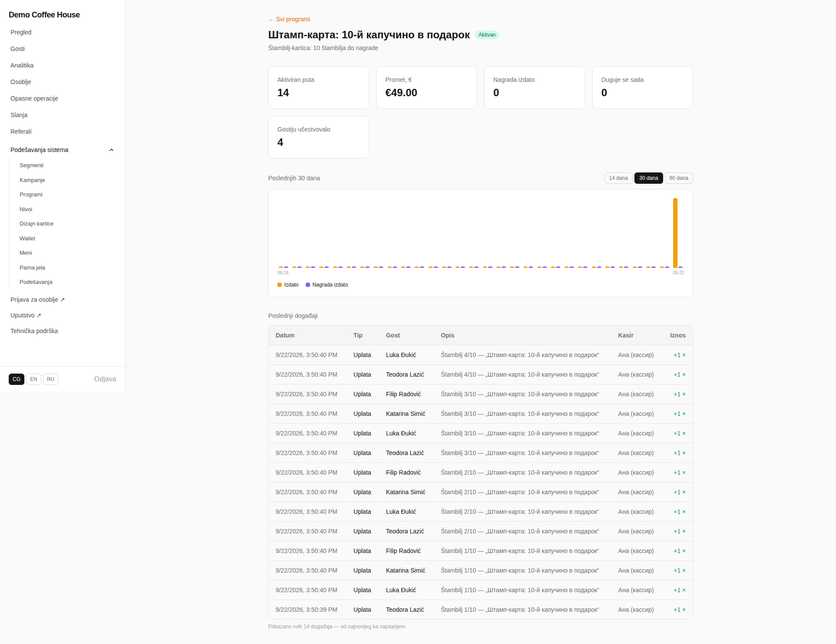The width and height of the screenshot is (836, 644).
Task: Click the tall orange bar on 09-22
Action: 675,233
